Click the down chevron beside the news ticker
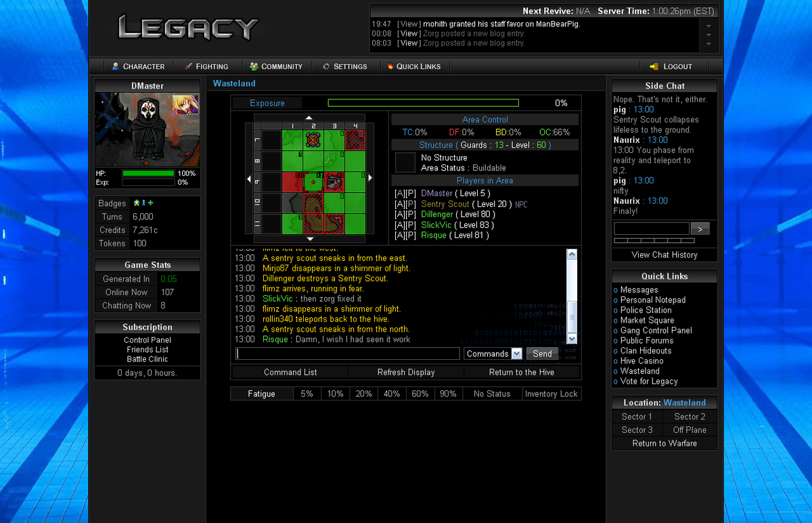812x523 pixels. (708, 43)
